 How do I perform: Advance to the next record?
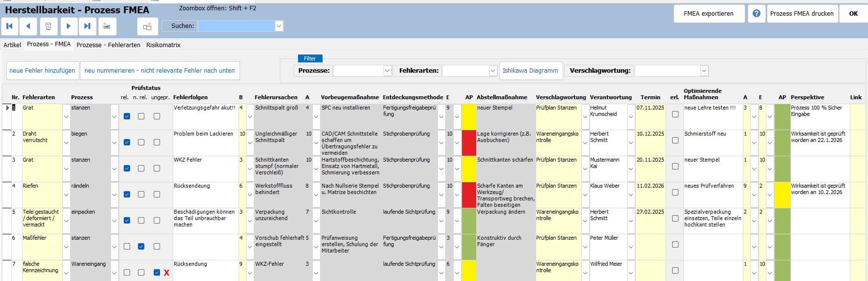(x=68, y=26)
